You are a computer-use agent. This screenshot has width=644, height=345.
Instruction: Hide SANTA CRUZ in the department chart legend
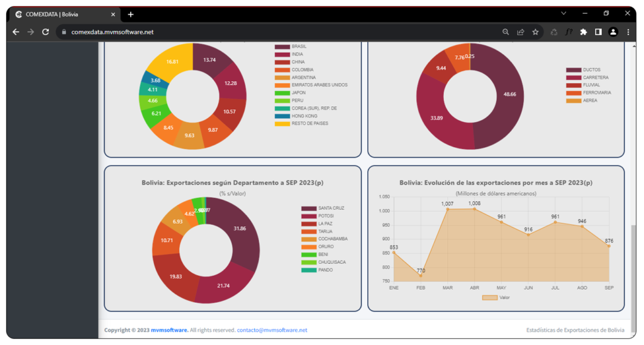click(309, 208)
